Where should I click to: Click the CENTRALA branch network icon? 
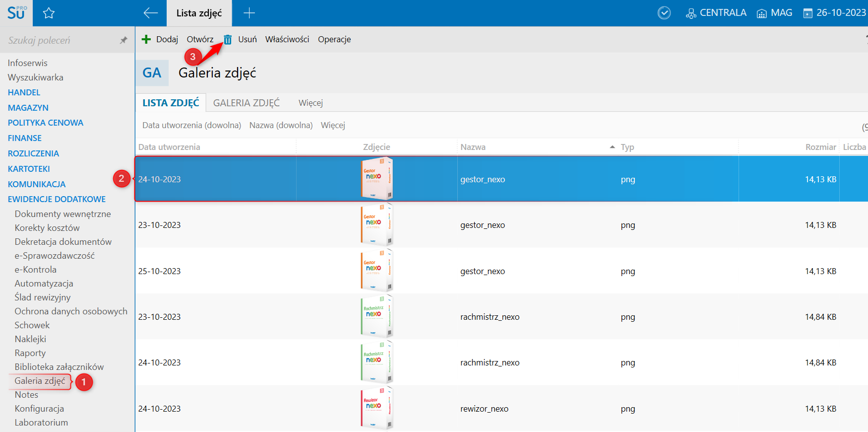pos(691,13)
